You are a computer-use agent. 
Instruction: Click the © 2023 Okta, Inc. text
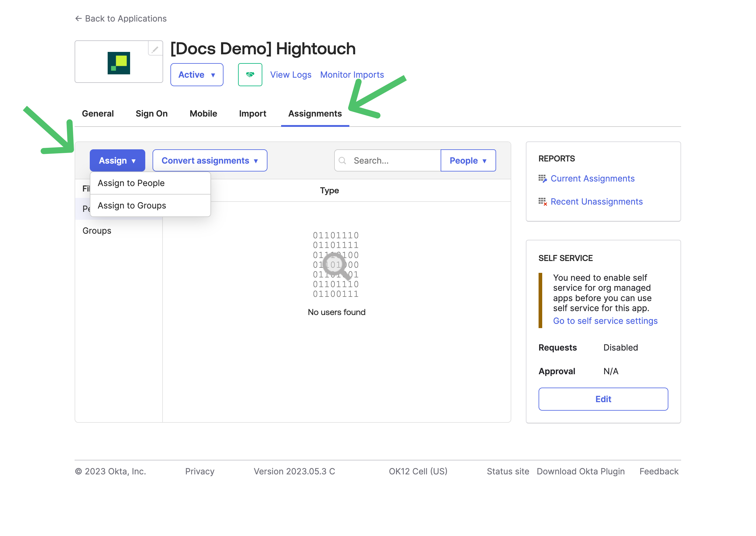pos(110,471)
